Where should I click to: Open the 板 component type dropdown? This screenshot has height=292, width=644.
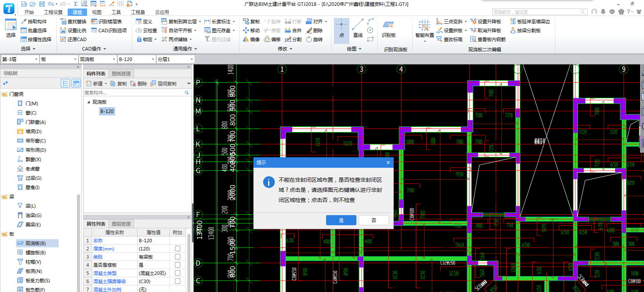click(75, 59)
